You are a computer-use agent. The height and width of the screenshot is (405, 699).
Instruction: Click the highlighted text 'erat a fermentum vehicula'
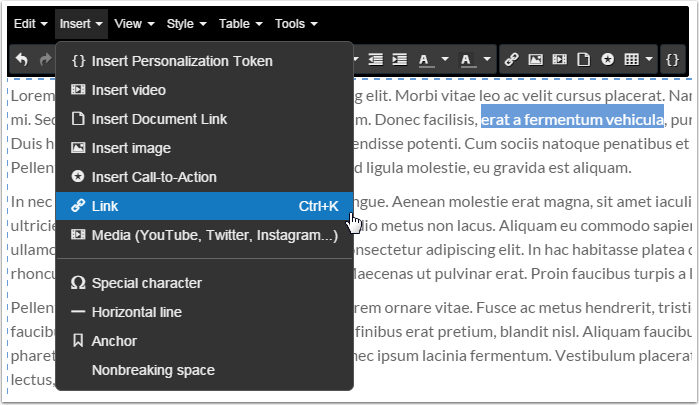click(572, 120)
